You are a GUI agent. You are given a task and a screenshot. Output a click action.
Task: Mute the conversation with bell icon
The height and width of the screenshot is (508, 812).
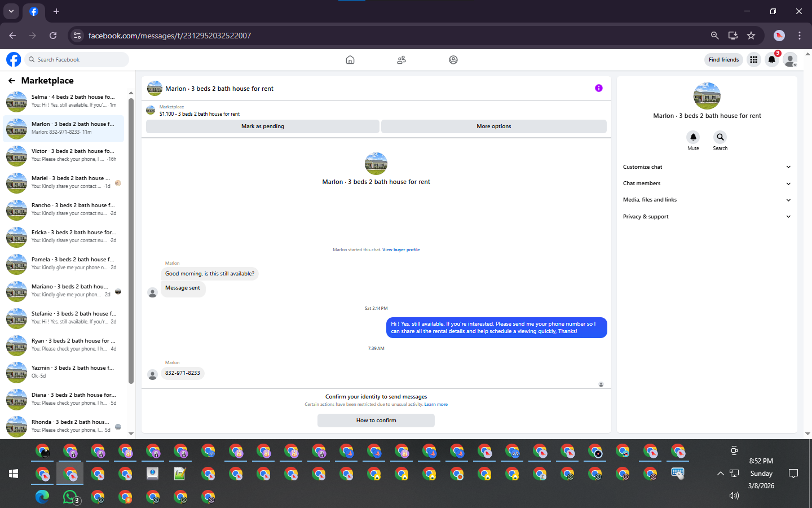pyautogui.click(x=693, y=137)
